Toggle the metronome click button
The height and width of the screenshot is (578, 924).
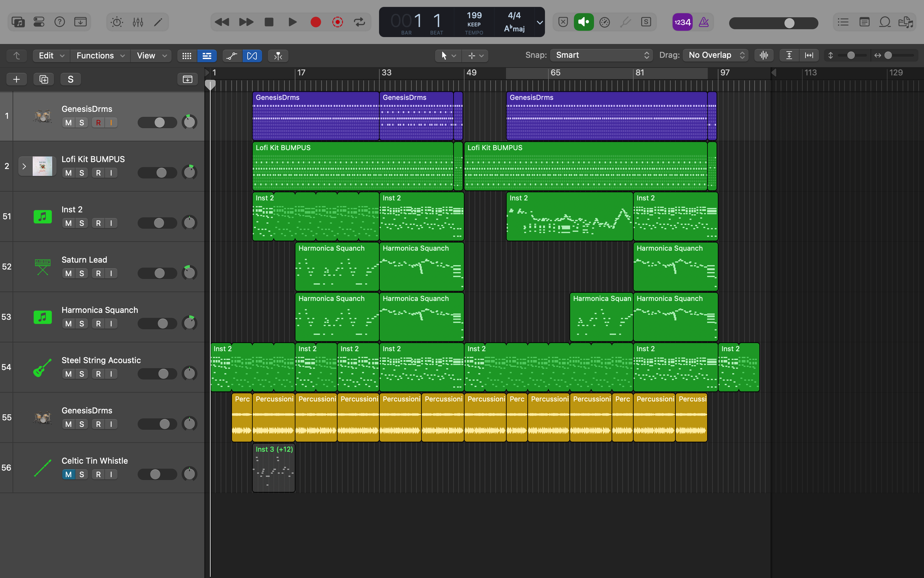click(704, 22)
